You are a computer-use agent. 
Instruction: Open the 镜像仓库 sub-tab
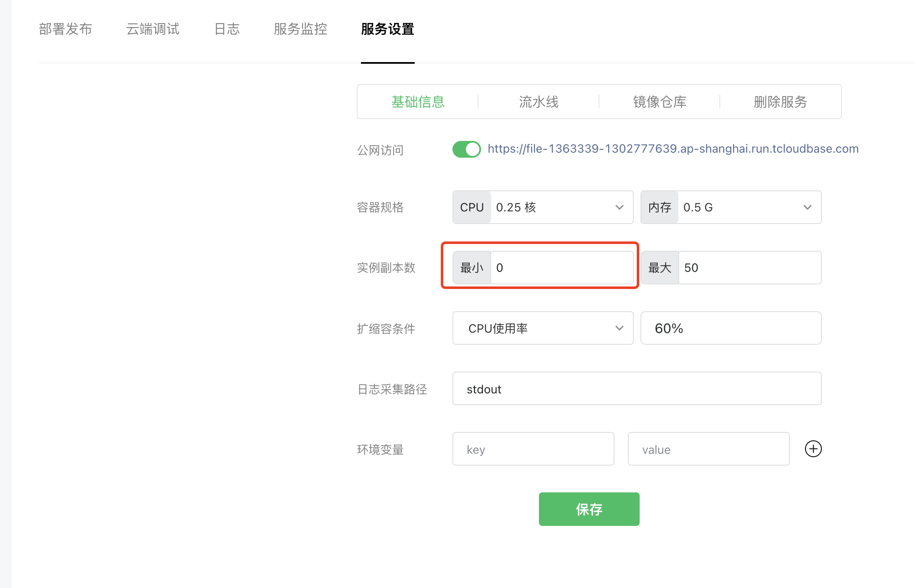pos(659,102)
